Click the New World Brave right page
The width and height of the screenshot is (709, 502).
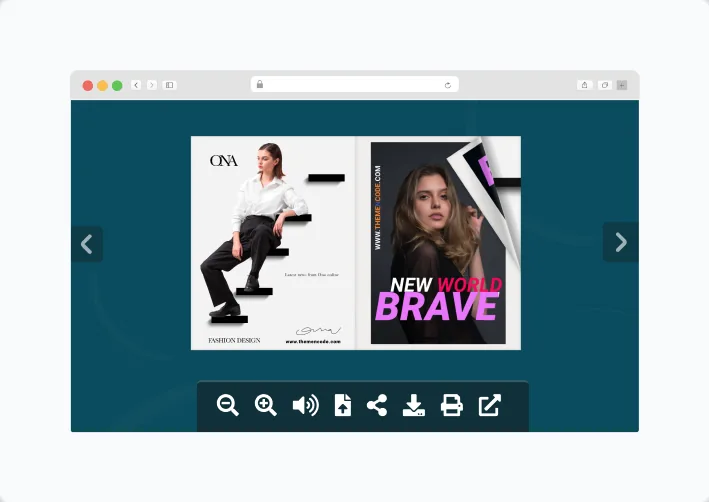438,243
